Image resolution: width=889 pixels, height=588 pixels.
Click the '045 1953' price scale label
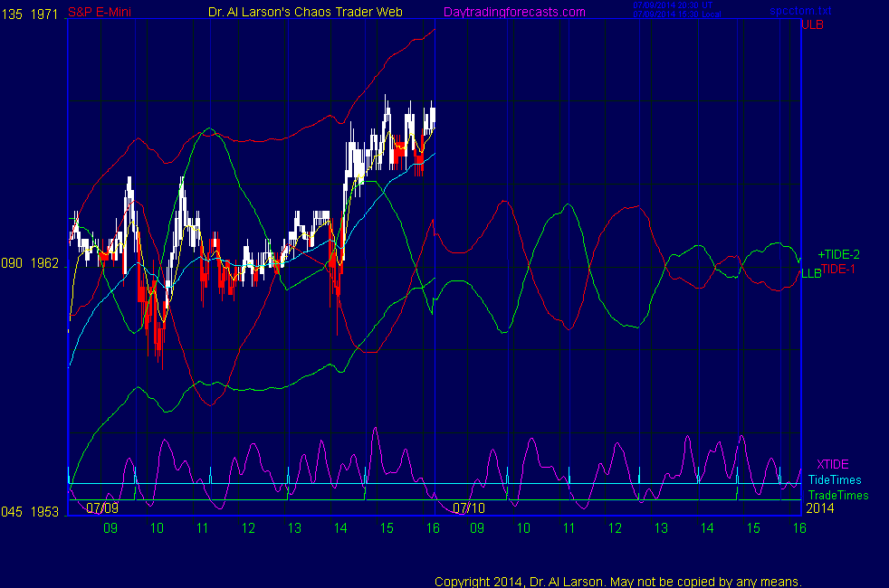(30, 512)
